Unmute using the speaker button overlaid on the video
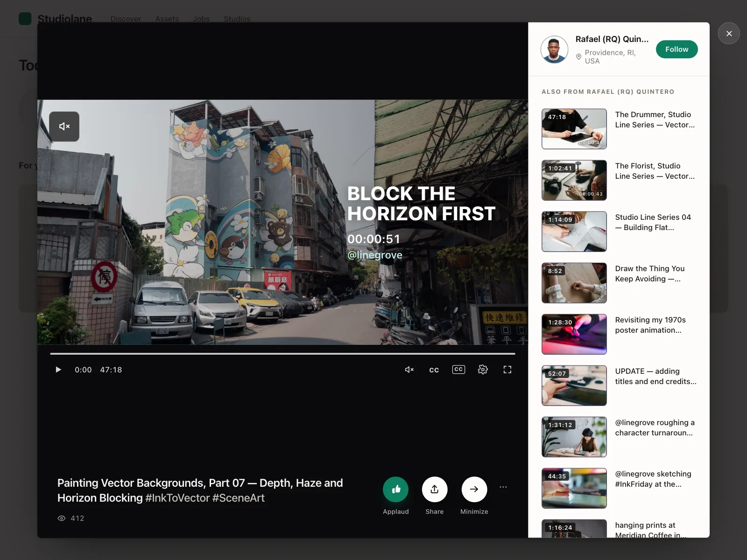Image resolution: width=747 pixels, height=560 pixels. (64, 126)
